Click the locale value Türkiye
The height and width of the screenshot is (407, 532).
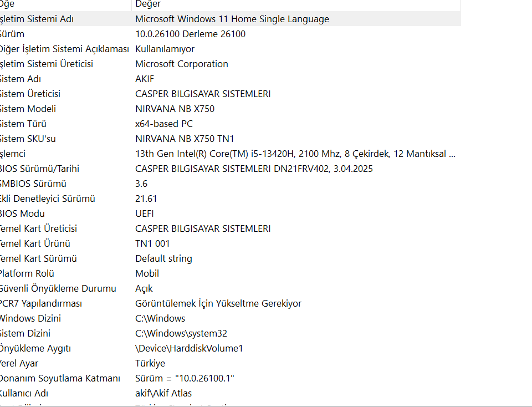click(x=150, y=363)
